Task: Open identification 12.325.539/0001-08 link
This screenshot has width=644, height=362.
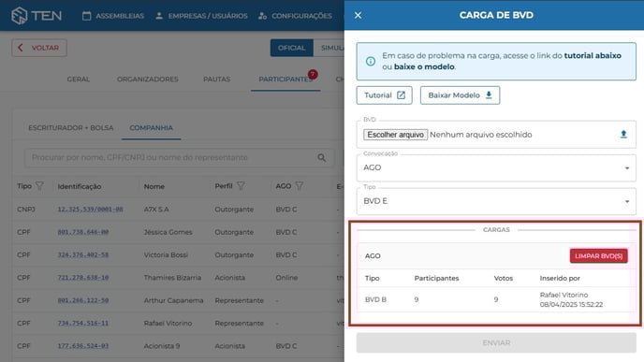Action: (91, 210)
